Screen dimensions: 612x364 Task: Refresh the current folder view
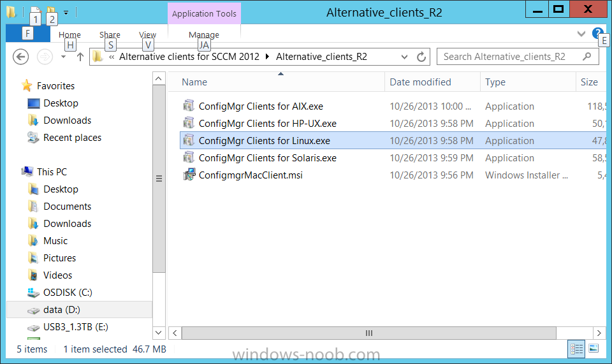[x=421, y=57]
